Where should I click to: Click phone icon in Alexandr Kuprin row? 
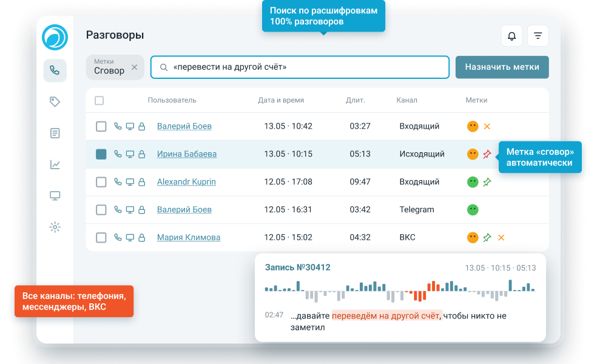[118, 181]
